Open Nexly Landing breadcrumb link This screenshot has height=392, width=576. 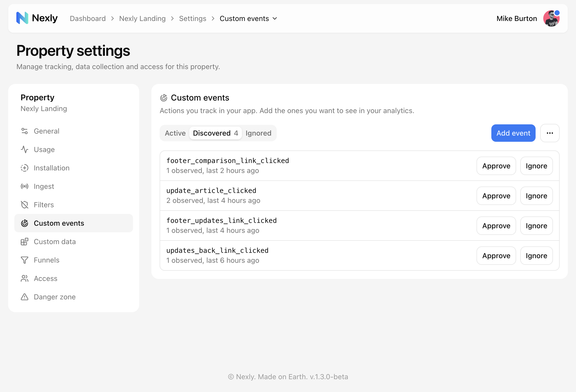coord(142,18)
